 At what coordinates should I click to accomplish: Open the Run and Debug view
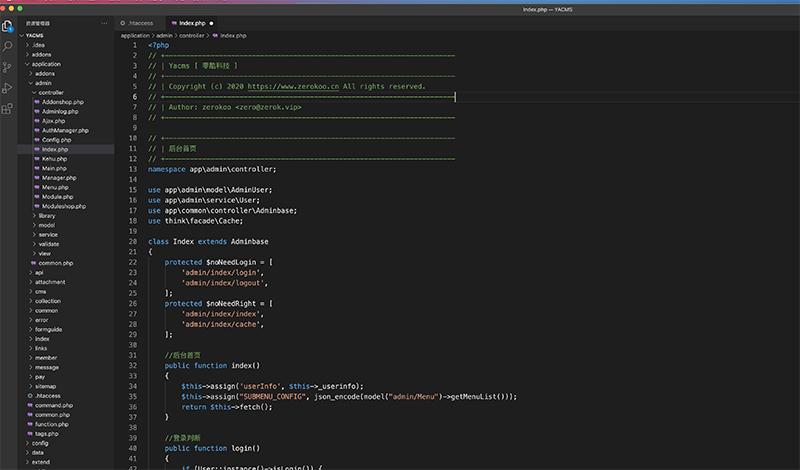tap(8, 88)
